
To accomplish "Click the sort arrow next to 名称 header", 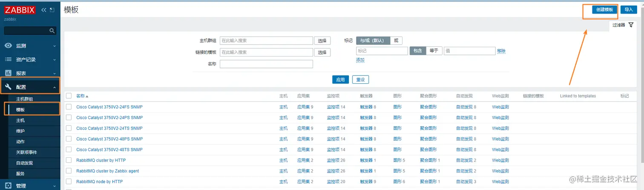I will point(87,96).
